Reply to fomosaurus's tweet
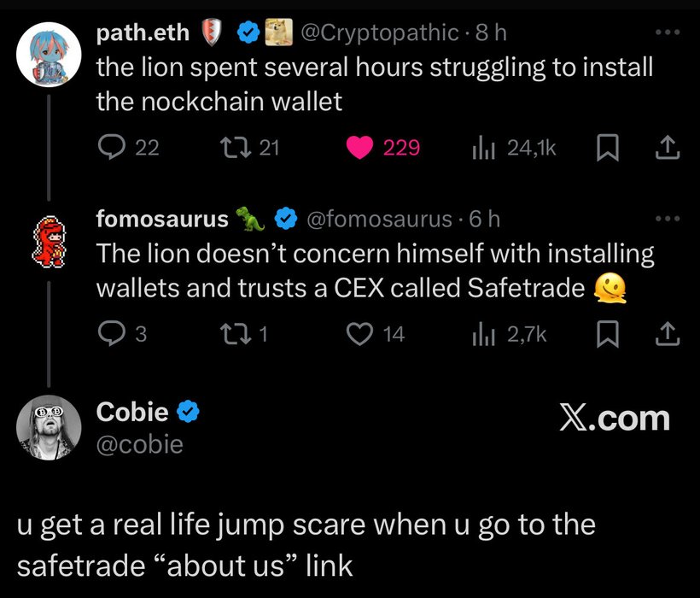Image resolution: width=700 pixels, height=598 pixels. [111, 334]
